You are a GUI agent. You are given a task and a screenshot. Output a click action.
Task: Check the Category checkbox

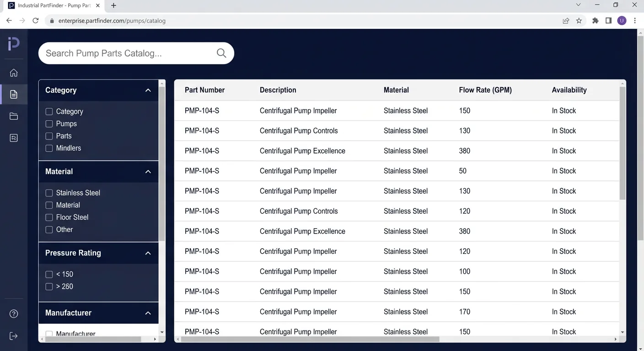pyautogui.click(x=49, y=112)
